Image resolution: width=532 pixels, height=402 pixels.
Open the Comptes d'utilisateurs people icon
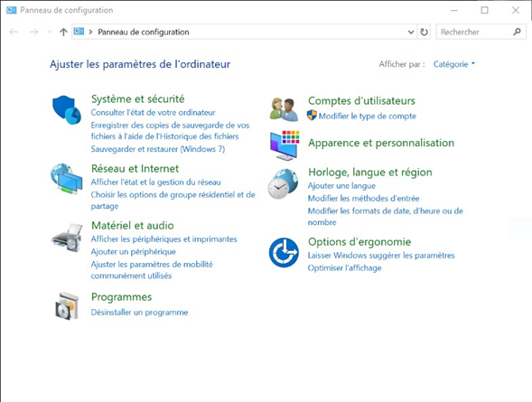(284, 109)
